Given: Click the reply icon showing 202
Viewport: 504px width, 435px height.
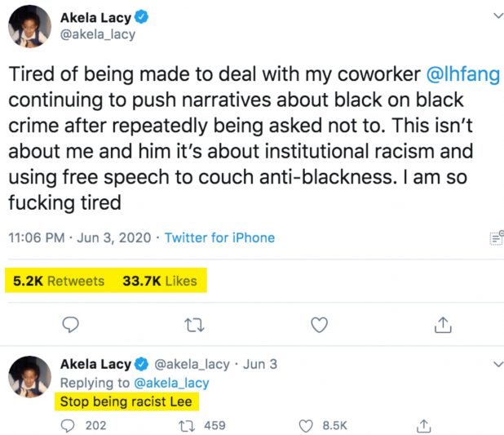Looking at the screenshot, I should (x=71, y=425).
